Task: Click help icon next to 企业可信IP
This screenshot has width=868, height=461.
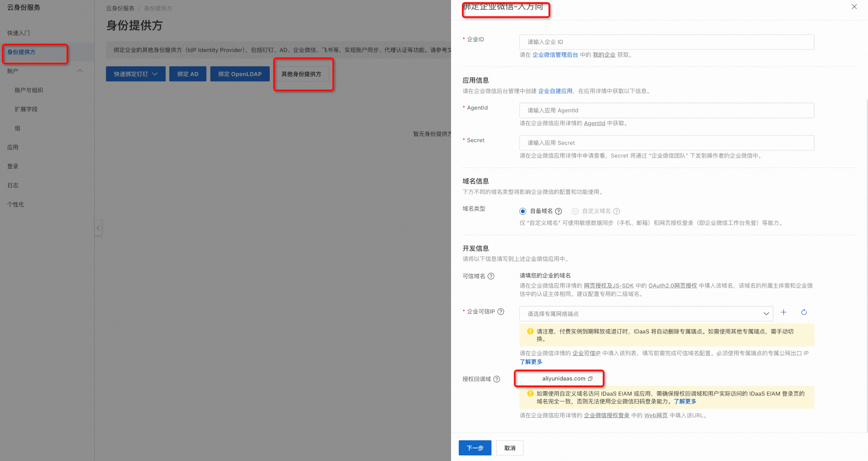Action: pos(501,312)
